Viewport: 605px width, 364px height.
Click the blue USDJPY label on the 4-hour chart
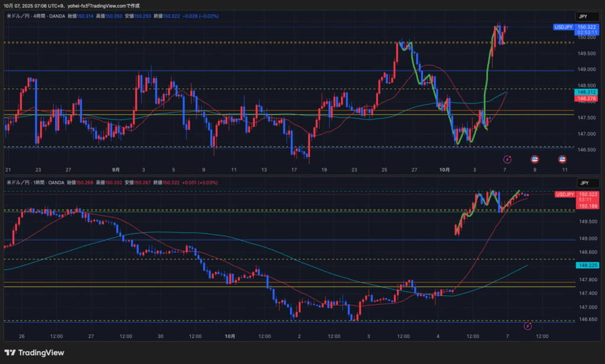pyautogui.click(x=563, y=27)
